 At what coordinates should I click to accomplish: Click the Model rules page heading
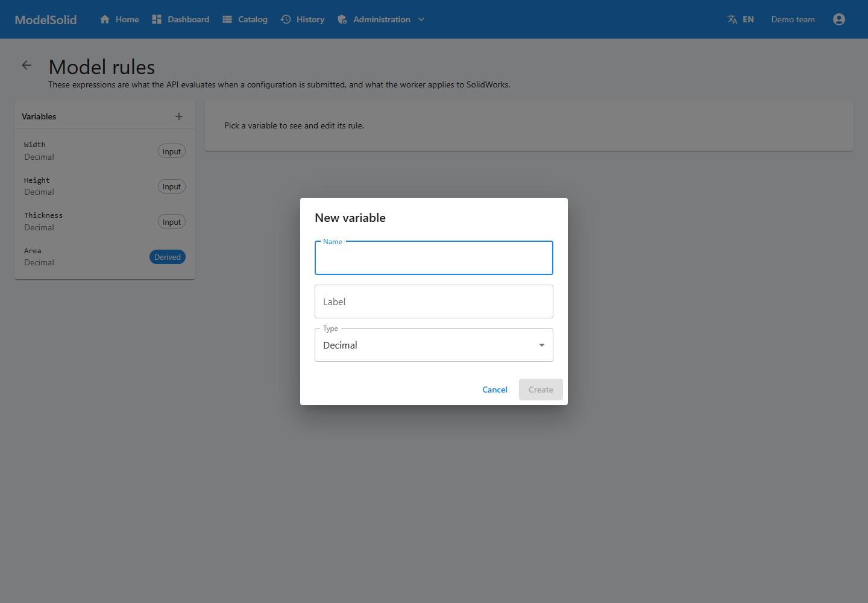[x=102, y=67]
